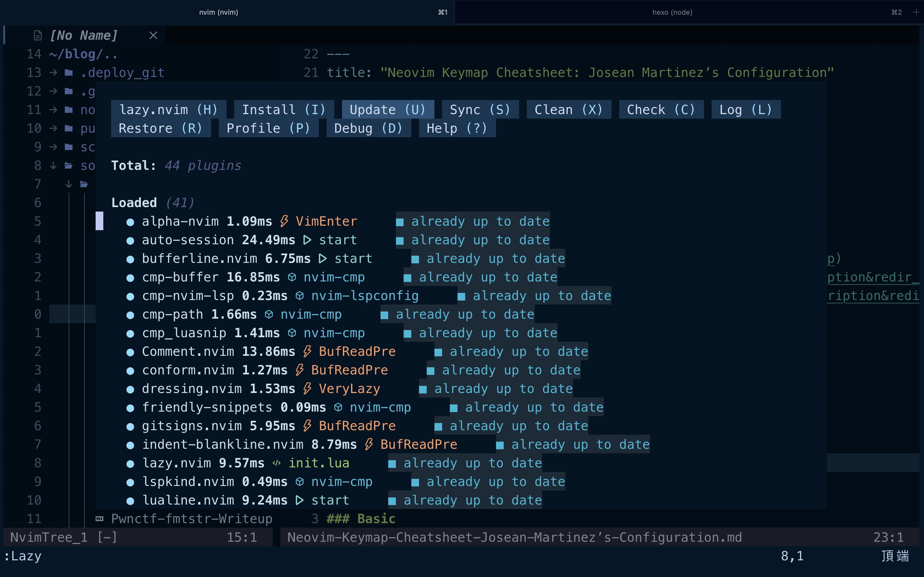Click the markdown icon beside Pwnctf-fmtstr-Writeup

(100, 519)
